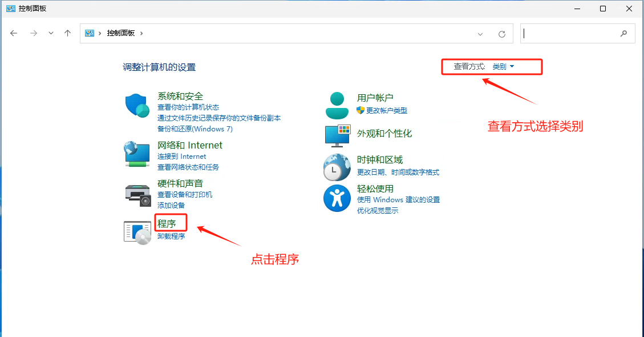Click the Control Panel search box
644x337 pixels.
click(570, 34)
